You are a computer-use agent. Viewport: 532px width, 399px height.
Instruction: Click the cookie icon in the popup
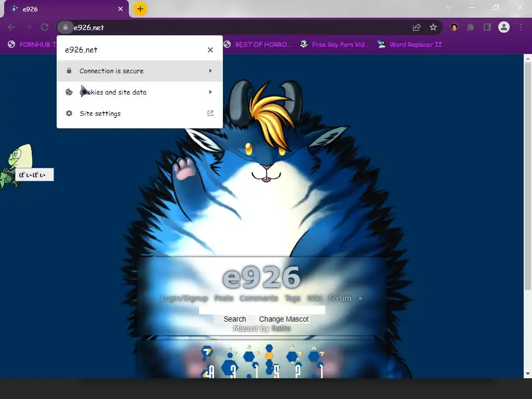pyautogui.click(x=69, y=92)
